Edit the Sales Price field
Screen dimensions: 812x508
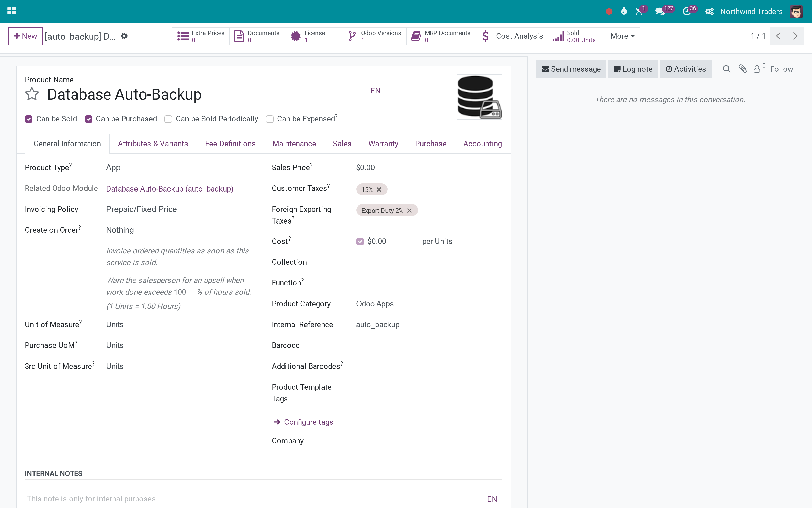pyautogui.click(x=429, y=167)
